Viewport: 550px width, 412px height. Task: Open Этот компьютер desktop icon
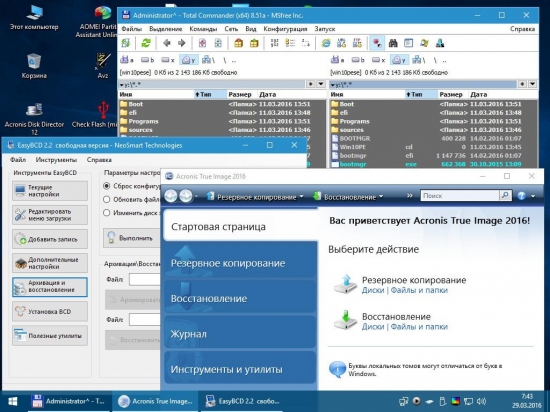click(x=34, y=18)
